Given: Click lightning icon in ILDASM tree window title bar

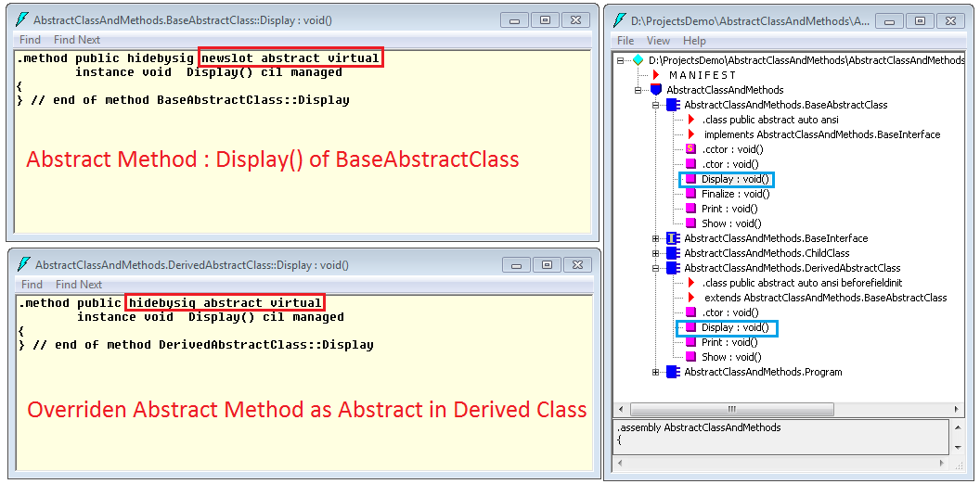Looking at the screenshot, I should pos(620,20).
